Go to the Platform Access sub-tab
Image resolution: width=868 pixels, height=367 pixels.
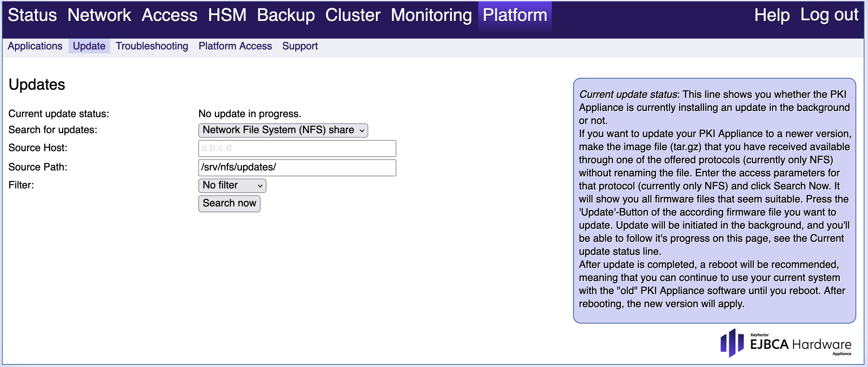click(235, 46)
